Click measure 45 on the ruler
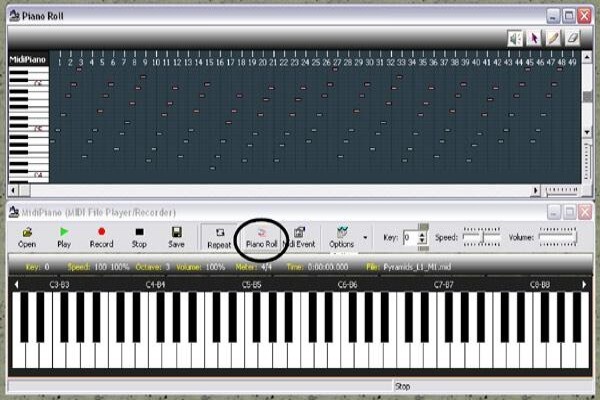This screenshot has width=600, height=400. coord(529,62)
